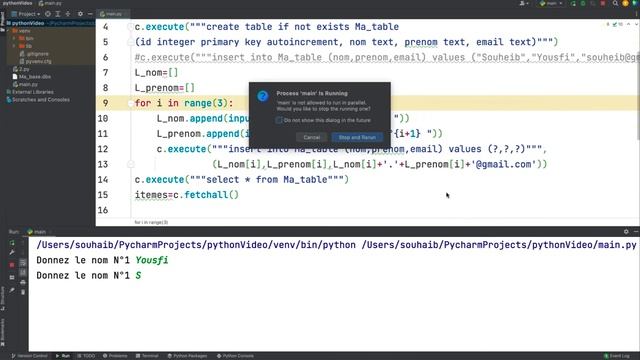Click pythonVideo breadcrumb in title bar
The image size is (640, 360).
(18, 3)
